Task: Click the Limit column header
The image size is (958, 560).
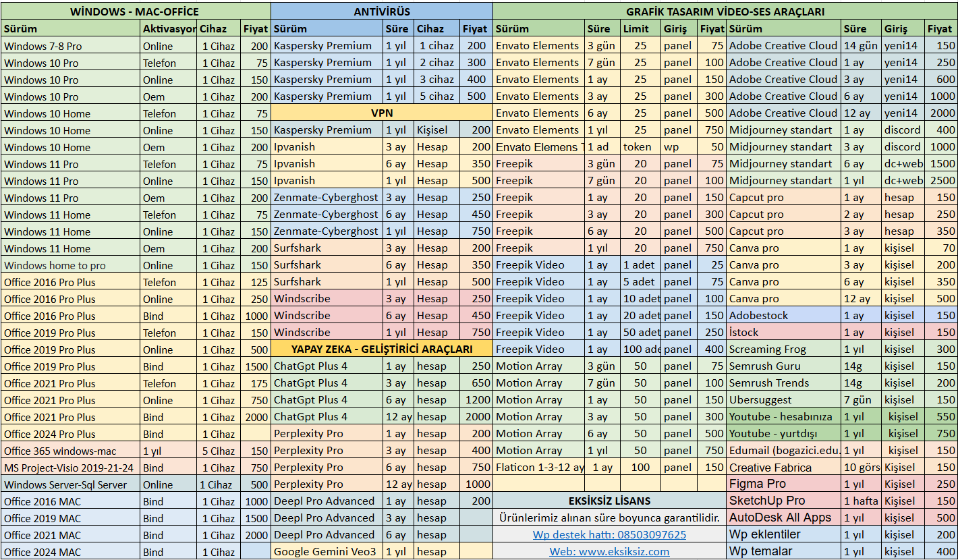Action: 640,29
